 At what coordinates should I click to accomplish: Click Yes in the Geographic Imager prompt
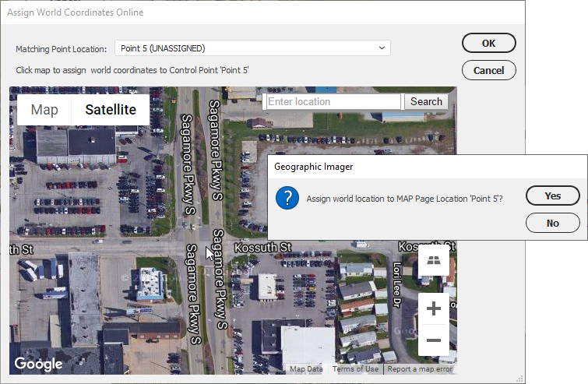552,196
